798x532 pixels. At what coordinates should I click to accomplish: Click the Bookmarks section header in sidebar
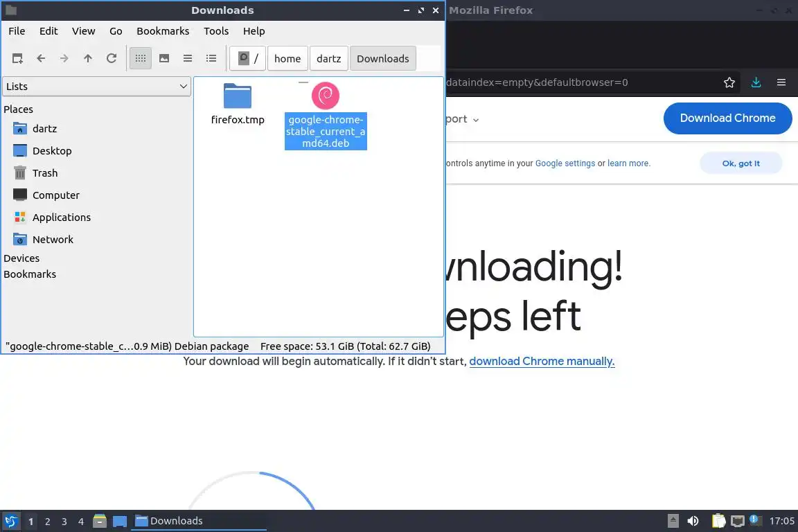30,274
